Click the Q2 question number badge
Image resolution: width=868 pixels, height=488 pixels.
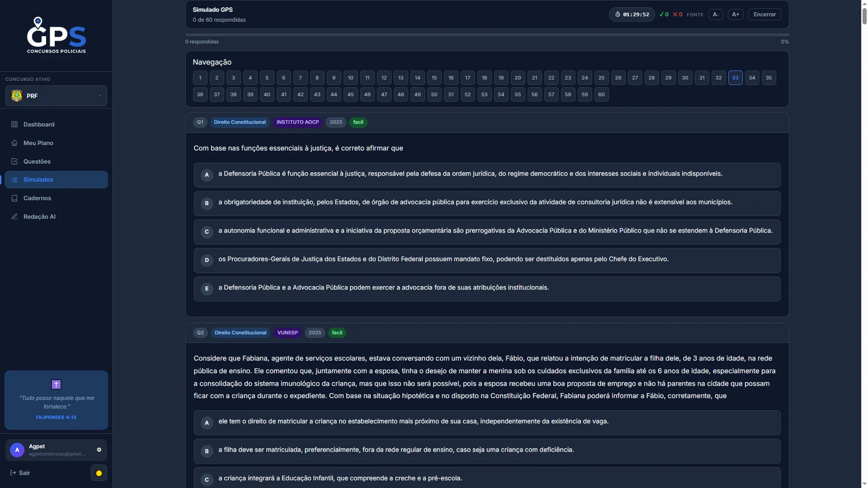(200, 332)
